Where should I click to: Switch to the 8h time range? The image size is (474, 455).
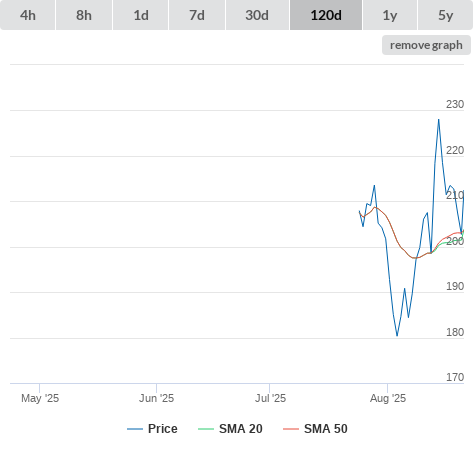point(84,15)
